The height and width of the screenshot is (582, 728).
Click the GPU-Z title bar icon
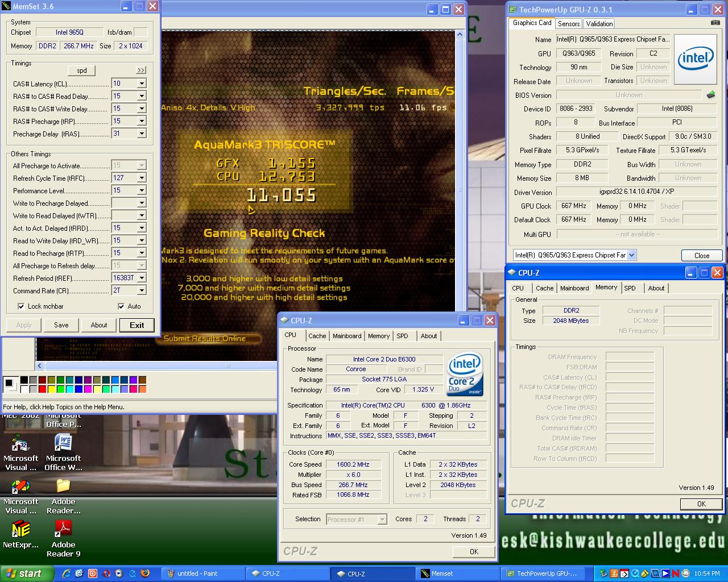[x=512, y=10]
